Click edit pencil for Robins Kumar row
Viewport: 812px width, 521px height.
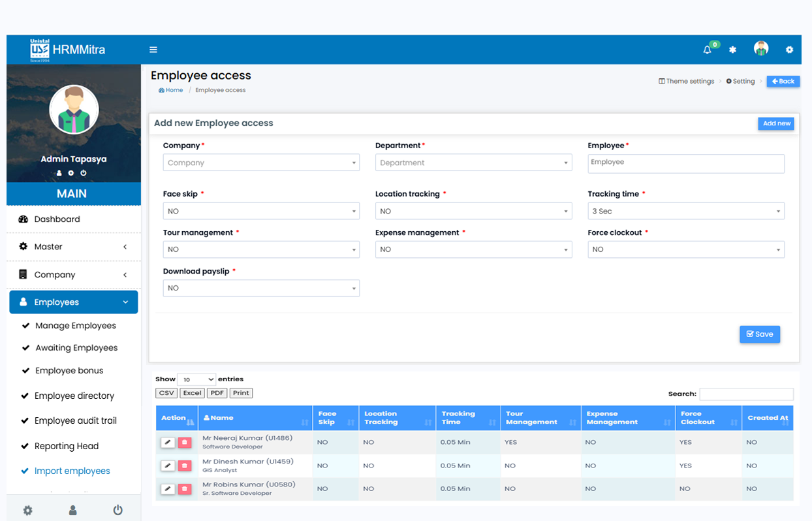pos(168,488)
